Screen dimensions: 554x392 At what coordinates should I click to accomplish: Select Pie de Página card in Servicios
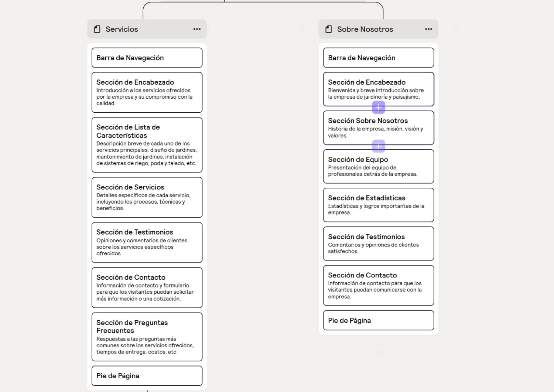tap(147, 376)
